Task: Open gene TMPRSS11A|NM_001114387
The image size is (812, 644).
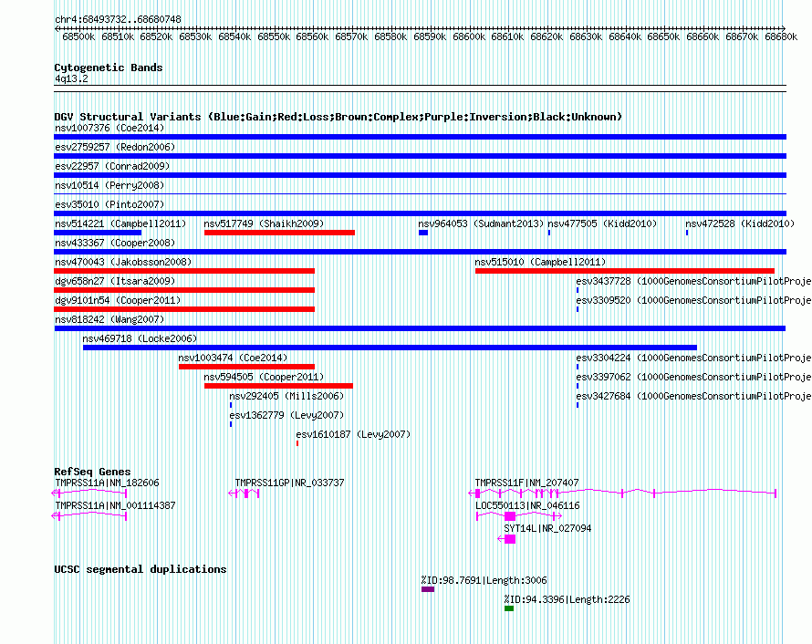Action: tap(116, 505)
